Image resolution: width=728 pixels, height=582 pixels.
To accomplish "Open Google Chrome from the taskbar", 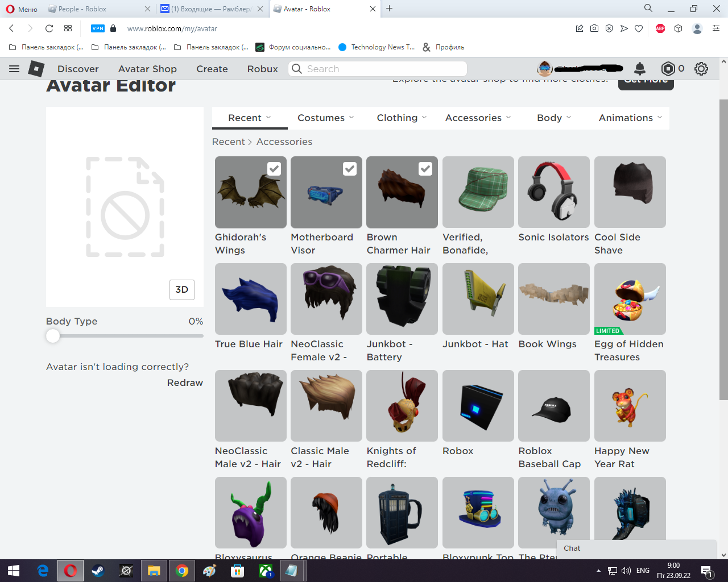I will click(182, 571).
